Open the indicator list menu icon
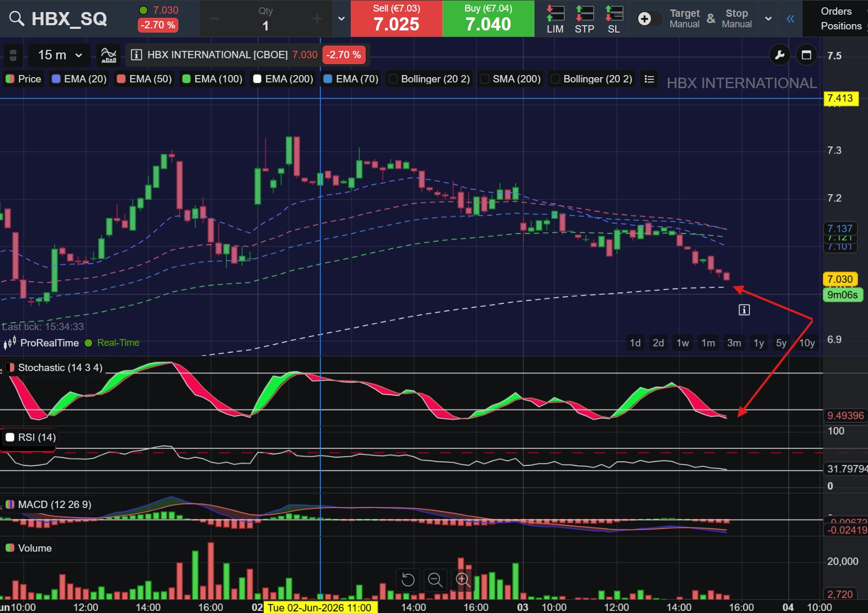868x613 pixels. tap(649, 79)
